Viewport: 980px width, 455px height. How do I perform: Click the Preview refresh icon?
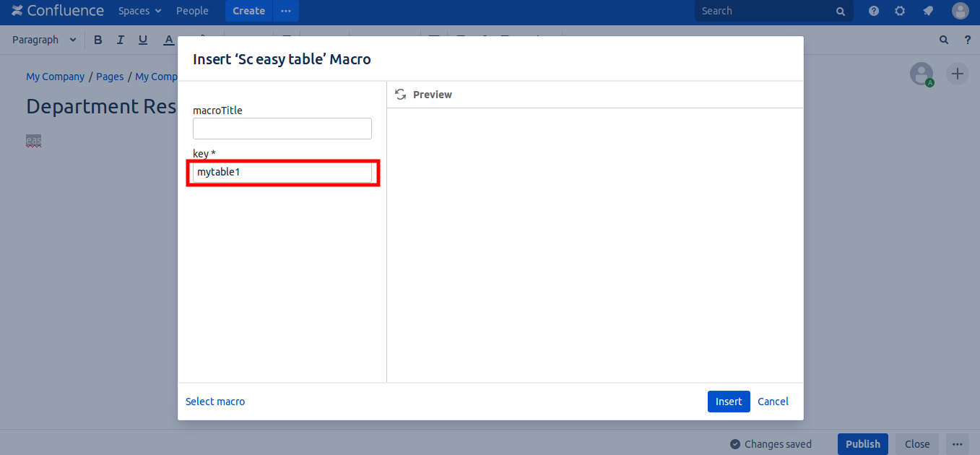tap(401, 95)
